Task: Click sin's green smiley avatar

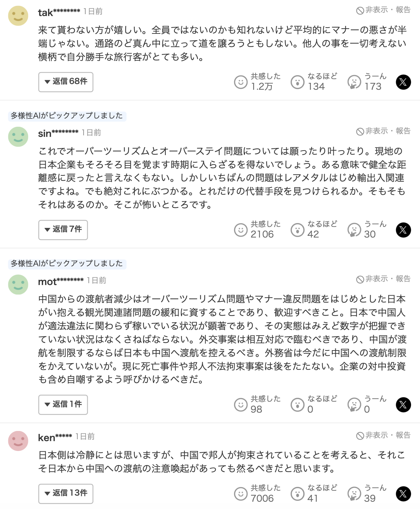Action: 18,137
